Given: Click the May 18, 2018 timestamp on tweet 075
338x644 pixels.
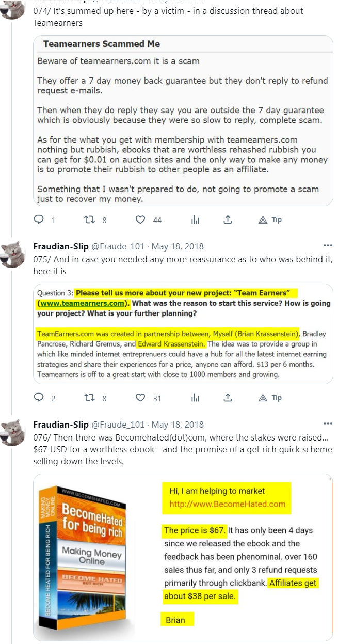Looking at the screenshot, I should (x=178, y=246).
